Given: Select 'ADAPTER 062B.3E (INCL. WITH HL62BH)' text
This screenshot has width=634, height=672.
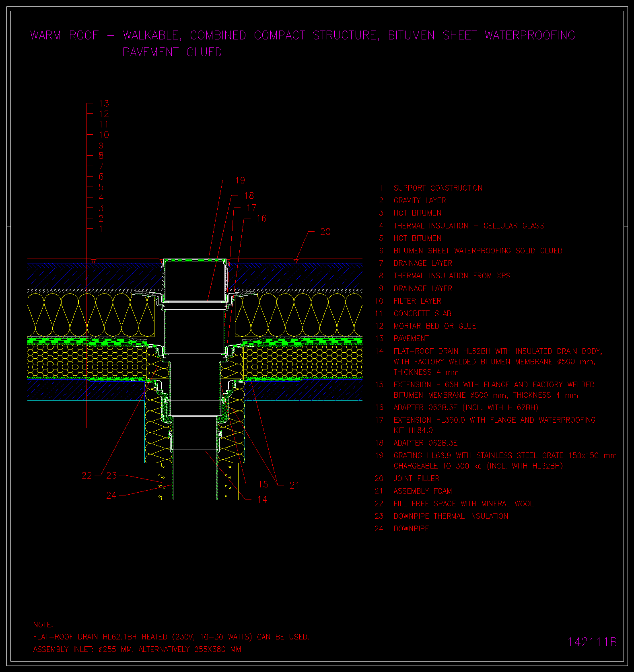Looking at the screenshot, I should pyautogui.click(x=465, y=407).
